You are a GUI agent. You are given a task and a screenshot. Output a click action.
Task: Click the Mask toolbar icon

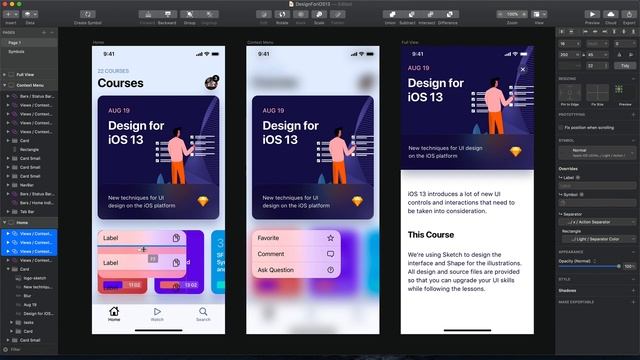pos(301,14)
